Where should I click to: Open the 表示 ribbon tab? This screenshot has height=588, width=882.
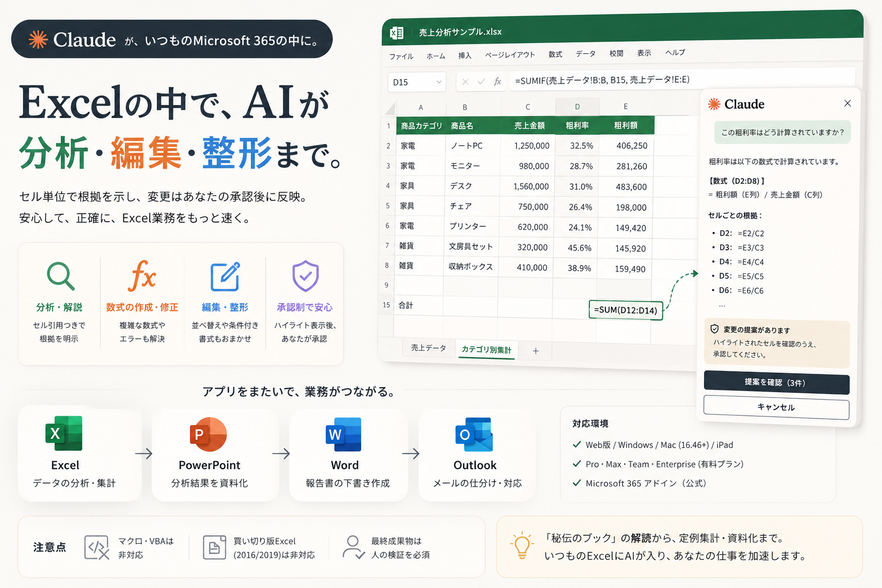(644, 53)
